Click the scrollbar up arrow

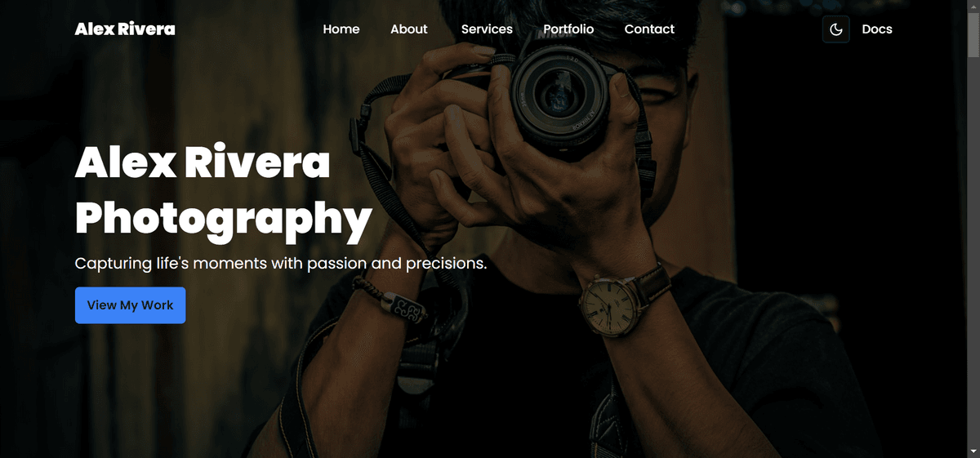[973, 7]
